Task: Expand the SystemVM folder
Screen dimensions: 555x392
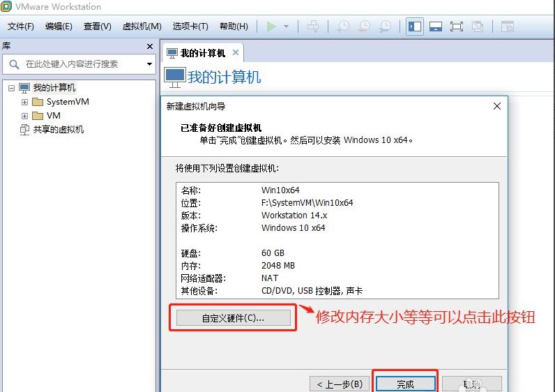Action: click(24, 102)
